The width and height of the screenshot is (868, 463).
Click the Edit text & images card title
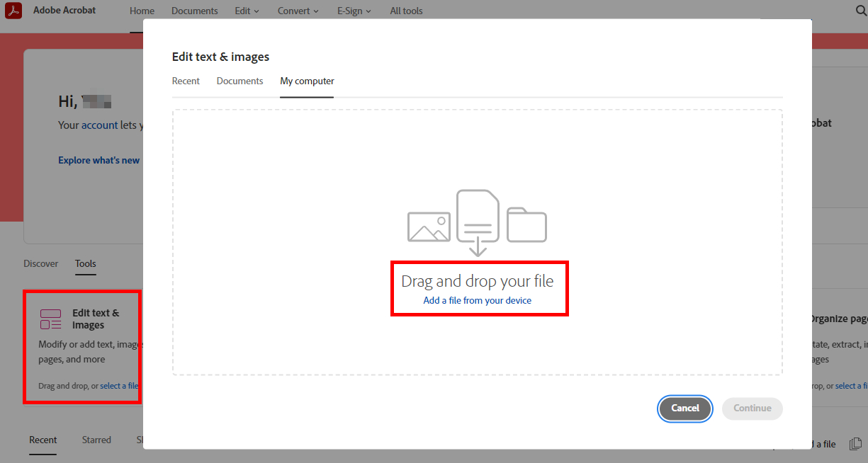pos(96,319)
